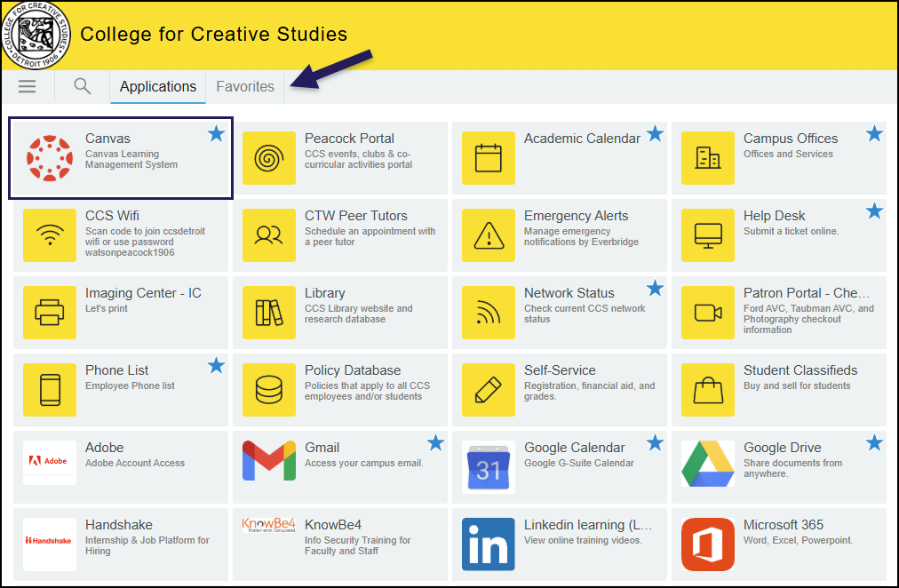Expand the hamburger navigation menu

click(x=27, y=86)
